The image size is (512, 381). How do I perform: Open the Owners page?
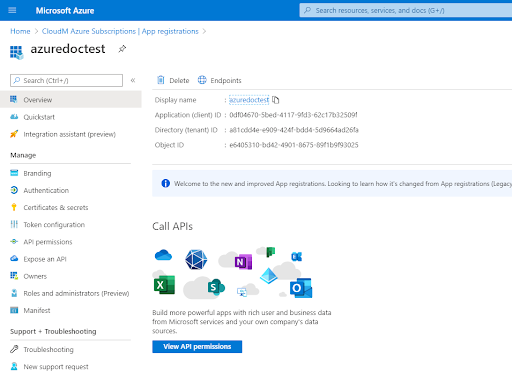(x=35, y=276)
